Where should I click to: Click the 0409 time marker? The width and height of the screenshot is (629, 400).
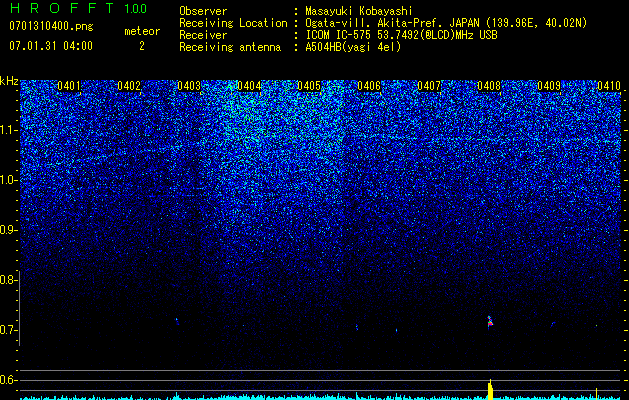click(x=549, y=86)
